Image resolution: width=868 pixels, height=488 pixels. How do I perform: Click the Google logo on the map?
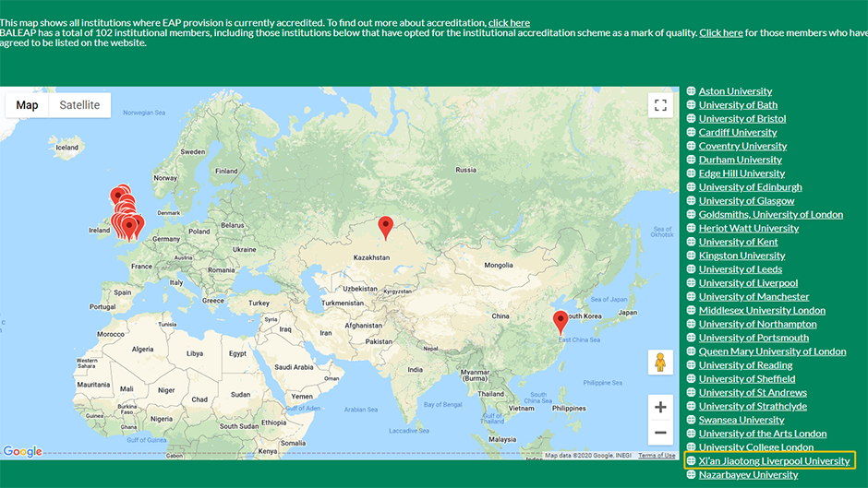[x=23, y=451]
